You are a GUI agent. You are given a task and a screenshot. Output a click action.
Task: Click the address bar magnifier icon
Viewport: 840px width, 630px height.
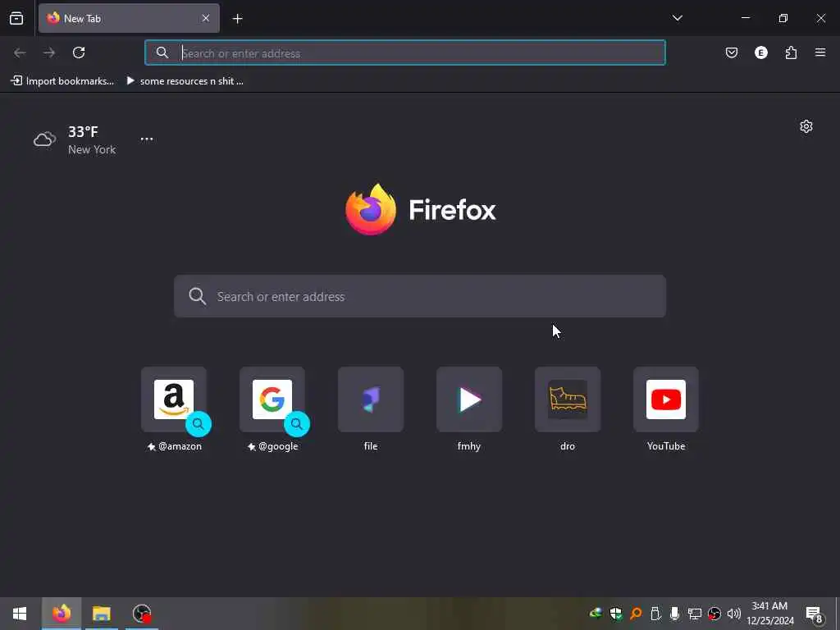[162, 52]
